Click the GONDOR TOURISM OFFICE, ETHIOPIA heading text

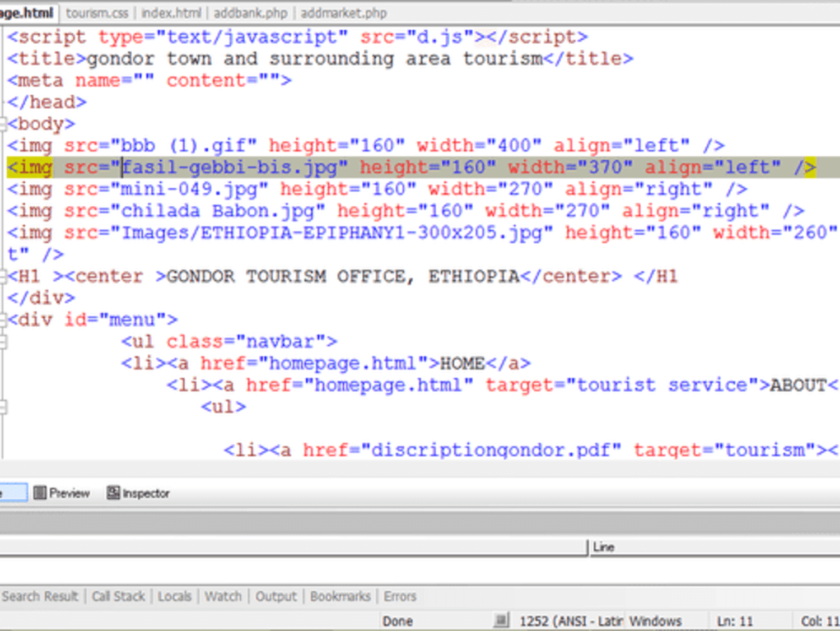(344, 276)
